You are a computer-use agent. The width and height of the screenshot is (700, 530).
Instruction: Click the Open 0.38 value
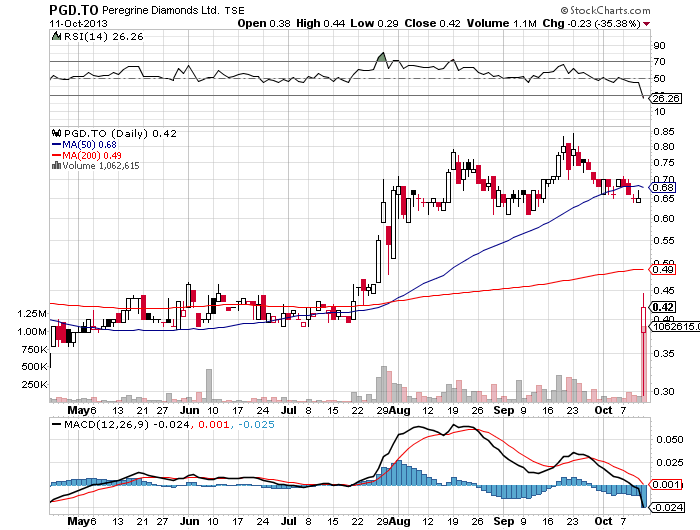coord(264,23)
